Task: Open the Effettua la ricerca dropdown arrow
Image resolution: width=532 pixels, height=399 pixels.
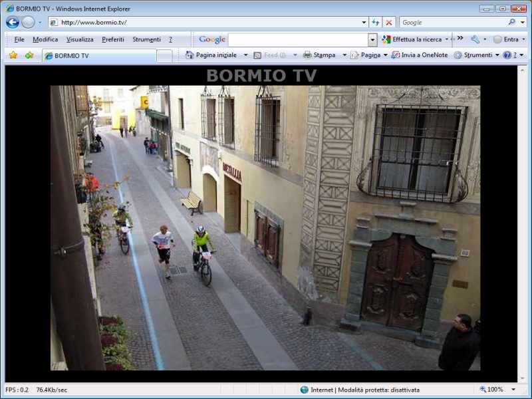Action: (447, 39)
